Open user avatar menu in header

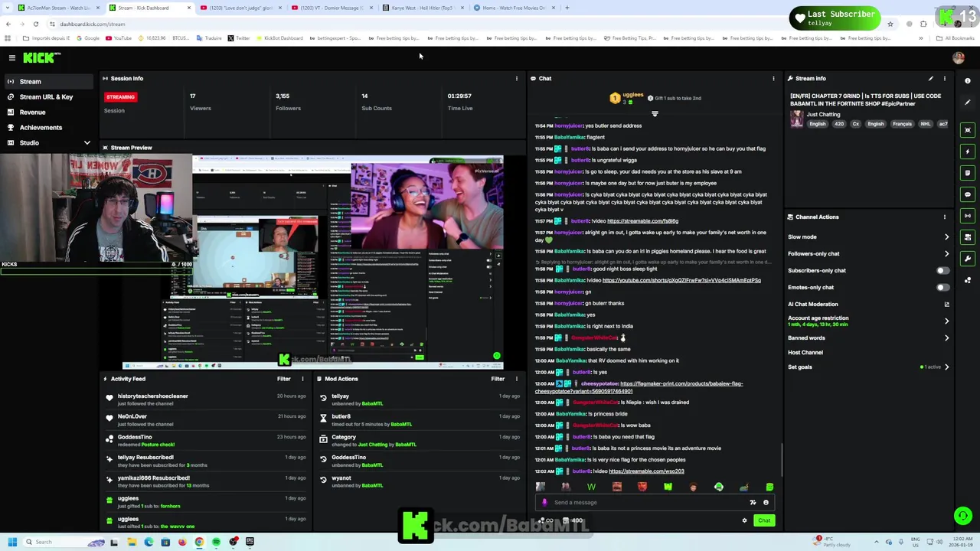tap(959, 57)
